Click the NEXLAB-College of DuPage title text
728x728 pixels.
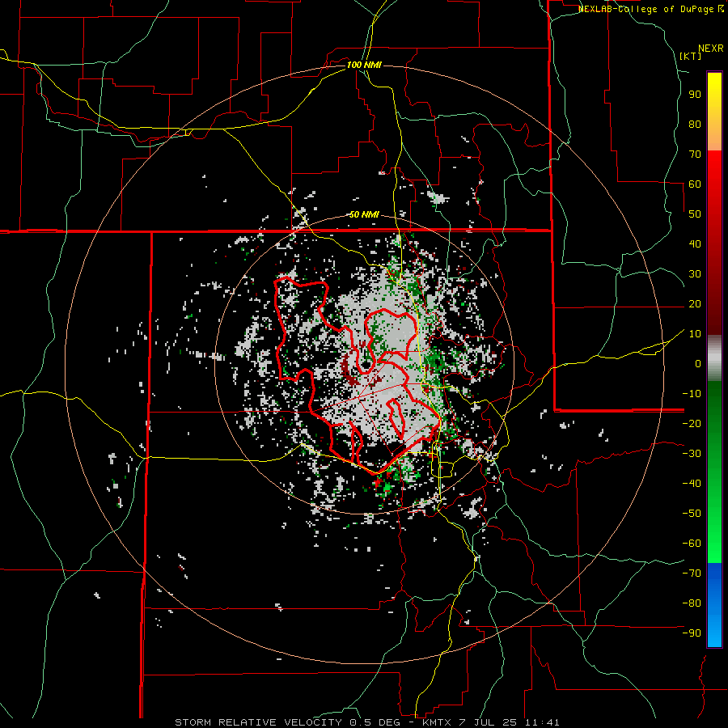tap(648, 9)
